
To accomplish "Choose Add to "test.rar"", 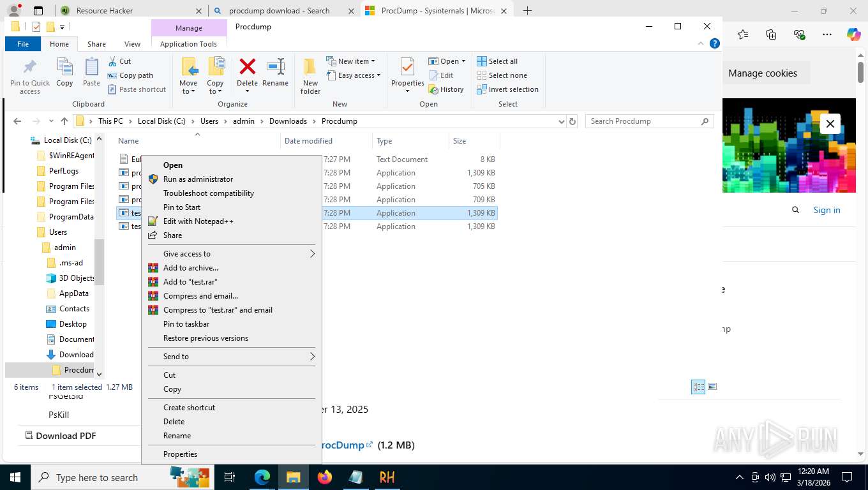I will click(231, 282).
